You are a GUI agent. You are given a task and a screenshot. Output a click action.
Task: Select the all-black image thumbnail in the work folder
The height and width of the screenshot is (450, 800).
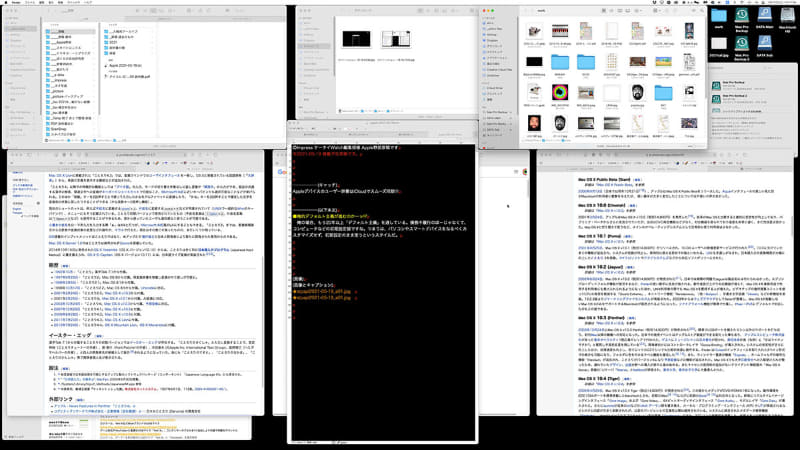(534, 61)
